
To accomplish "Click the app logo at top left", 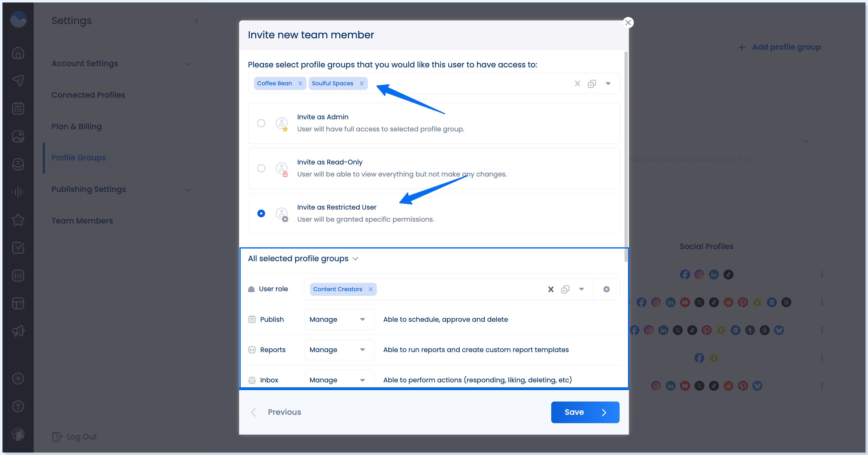I will (18, 19).
